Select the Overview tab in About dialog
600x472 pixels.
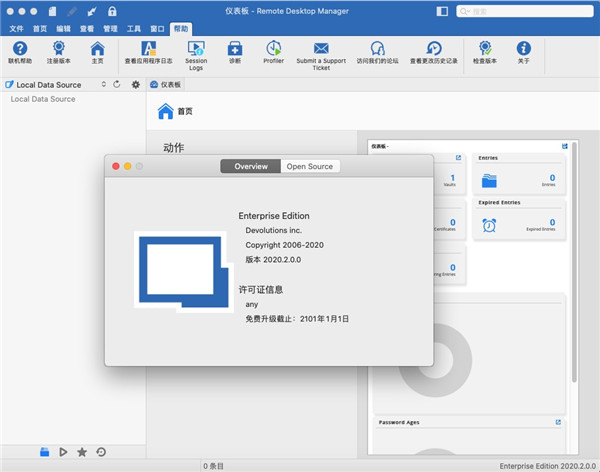[x=251, y=167]
